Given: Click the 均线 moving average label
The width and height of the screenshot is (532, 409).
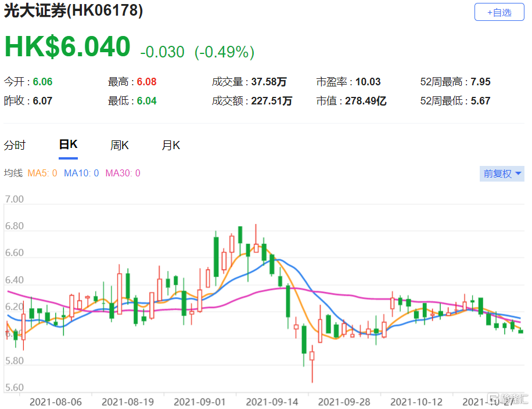Looking at the screenshot, I should coord(13,173).
